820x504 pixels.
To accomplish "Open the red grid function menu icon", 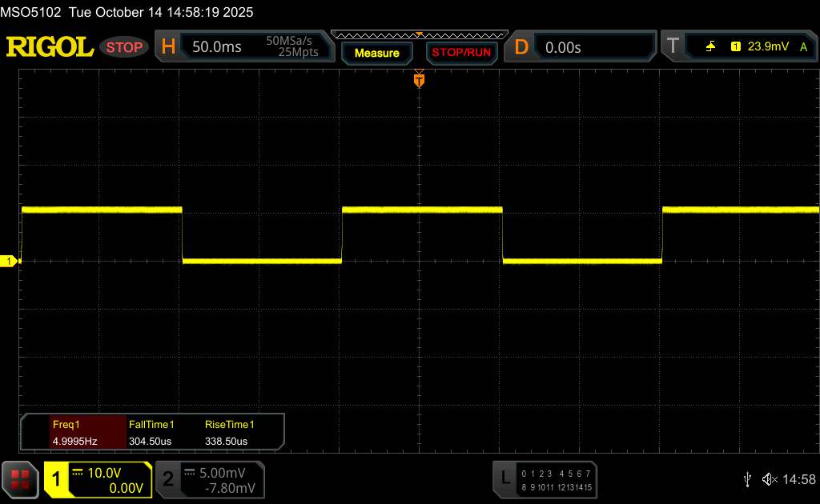I will pos(20,479).
